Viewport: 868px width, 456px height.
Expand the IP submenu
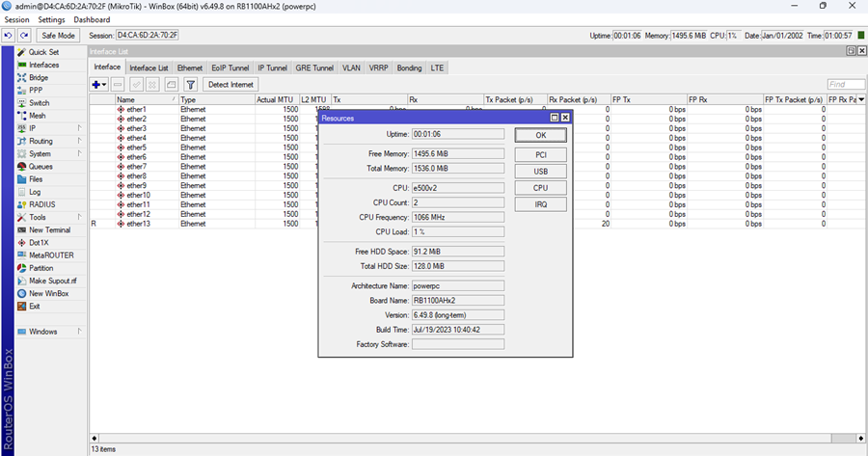(50, 128)
